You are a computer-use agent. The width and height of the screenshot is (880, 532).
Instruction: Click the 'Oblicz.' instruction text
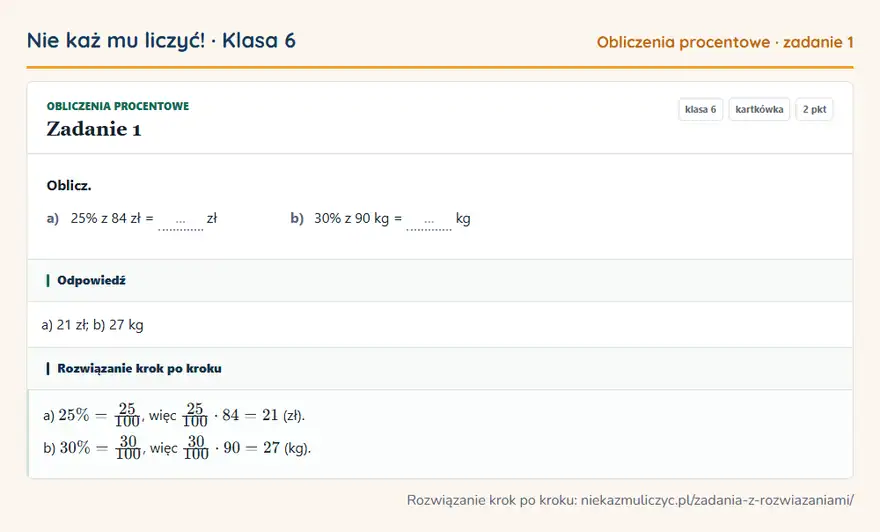point(69,186)
